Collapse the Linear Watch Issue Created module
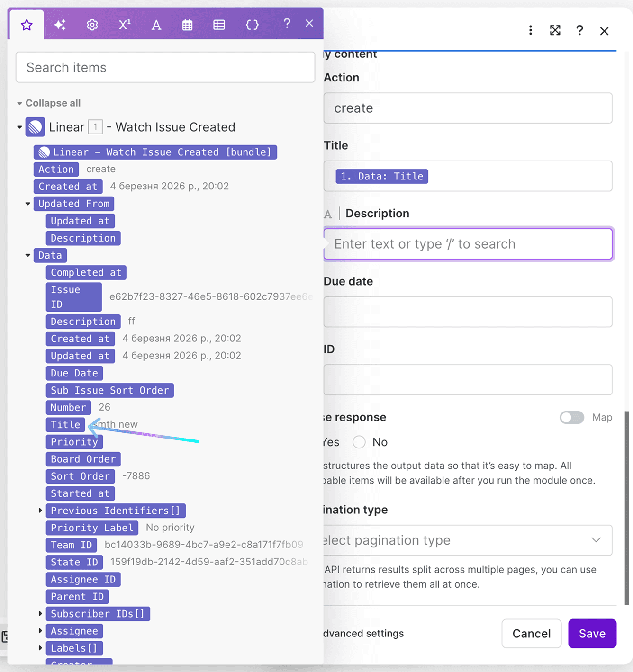This screenshot has width=633, height=672. [x=19, y=127]
